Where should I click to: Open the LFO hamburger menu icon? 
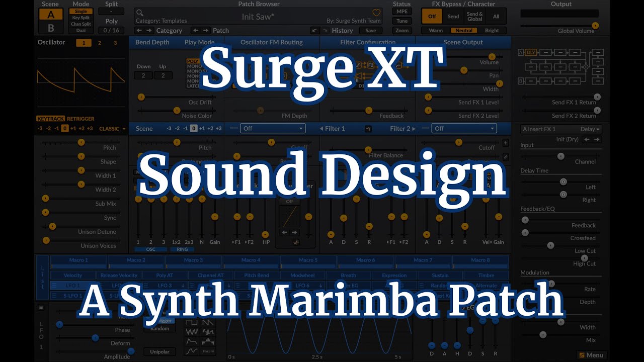pos(41,307)
